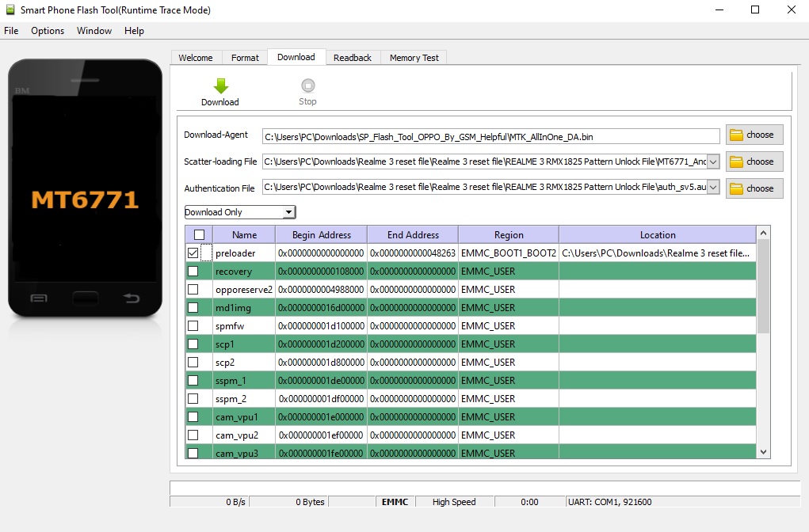This screenshot has width=809, height=532.
Task: Open the File menu
Action: (11, 31)
